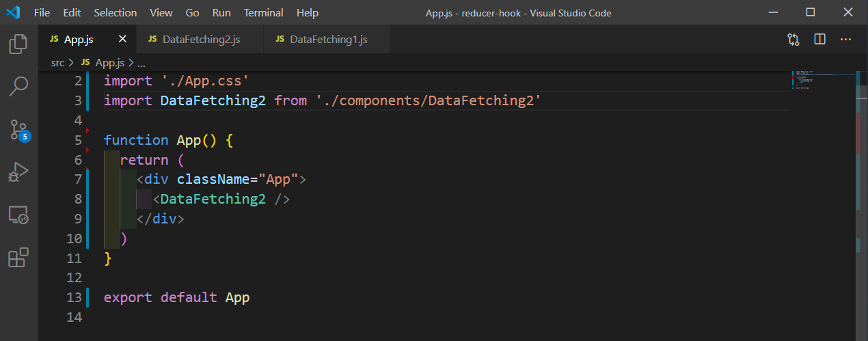
Task: Click the 'default' keyword on line 13
Action: click(189, 298)
